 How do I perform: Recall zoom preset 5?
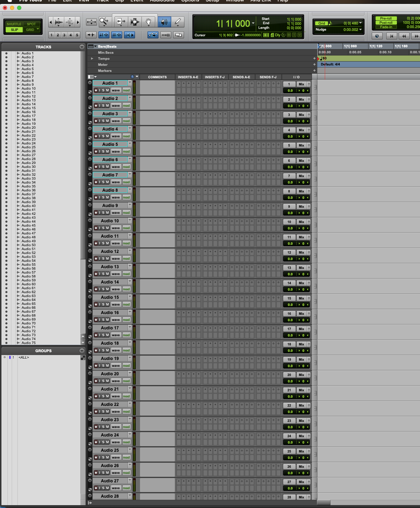(77, 35)
